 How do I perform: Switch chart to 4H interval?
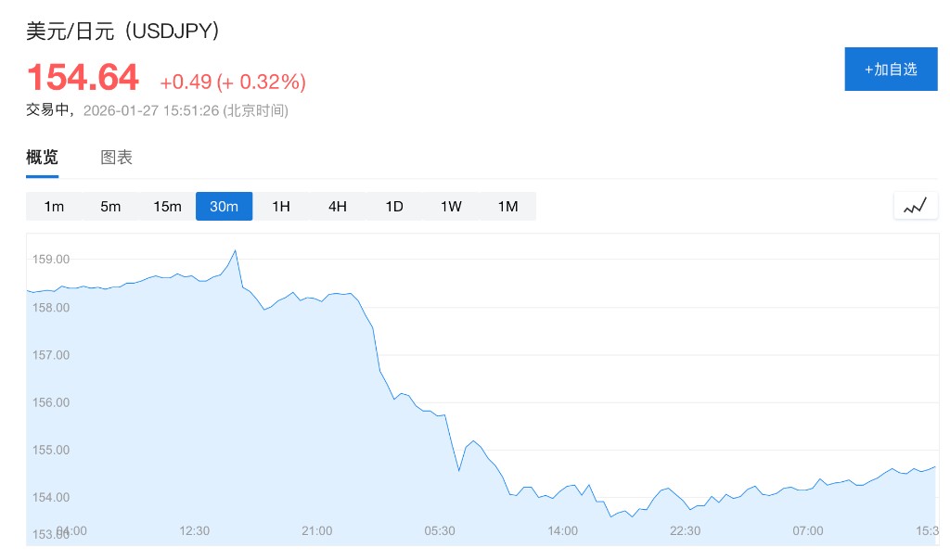(x=338, y=206)
